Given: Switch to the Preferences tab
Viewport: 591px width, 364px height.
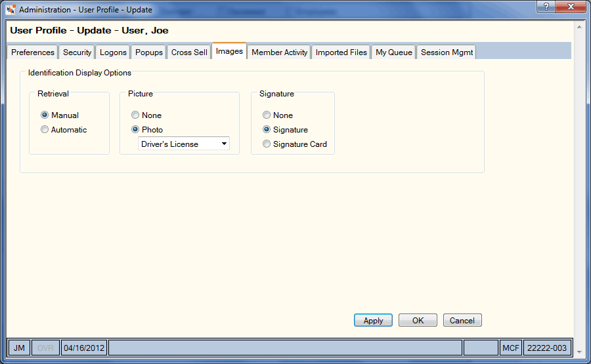Looking at the screenshot, I should 32,52.
